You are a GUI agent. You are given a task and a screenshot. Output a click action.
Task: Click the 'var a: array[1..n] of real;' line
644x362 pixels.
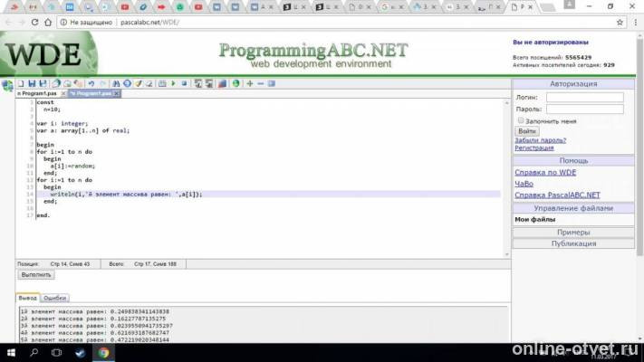coord(83,130)
